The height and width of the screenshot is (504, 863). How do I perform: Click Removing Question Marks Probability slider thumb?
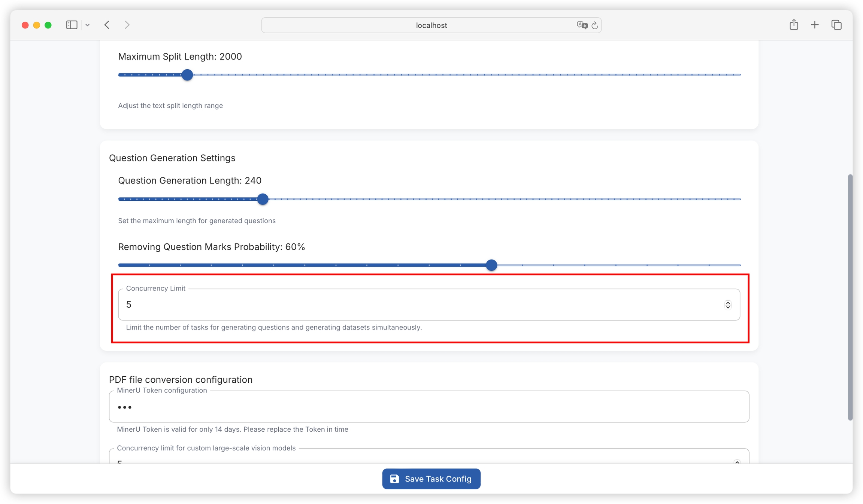tap(491, 265)
